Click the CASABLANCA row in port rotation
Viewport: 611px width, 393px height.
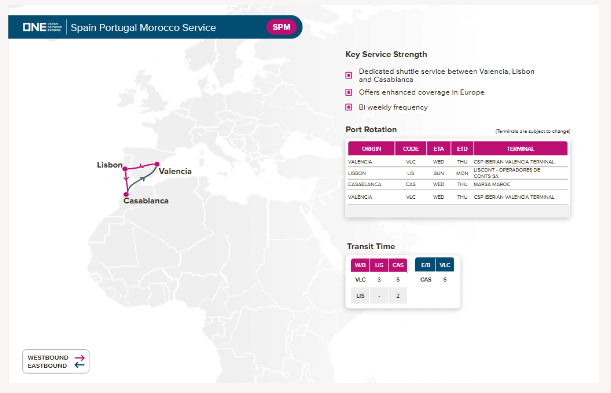click(x=458, y=184)
